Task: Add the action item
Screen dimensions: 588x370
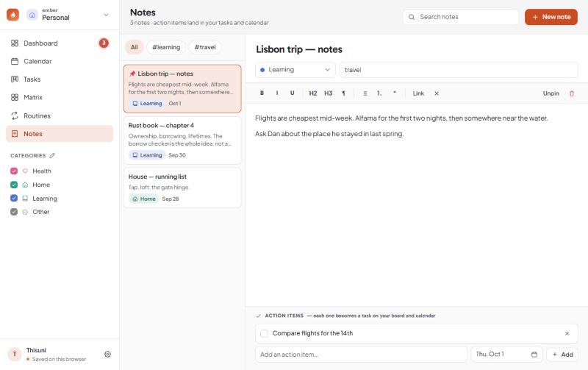Action: 562,355
